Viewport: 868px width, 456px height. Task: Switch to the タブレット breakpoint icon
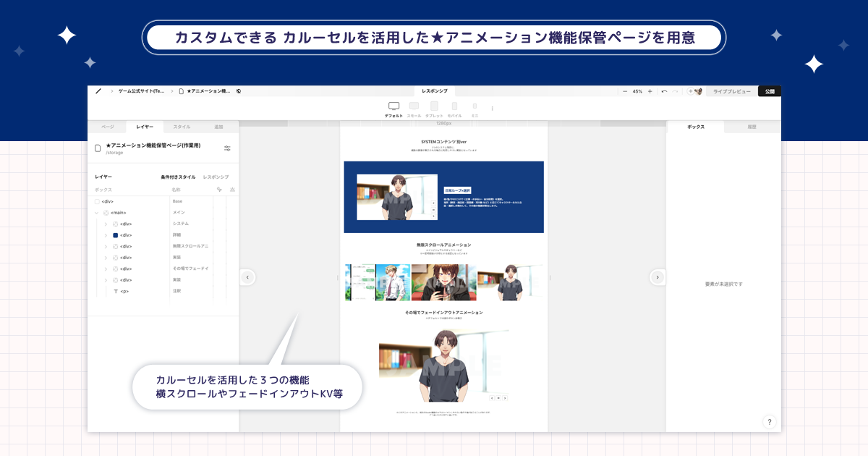(434, 106)
